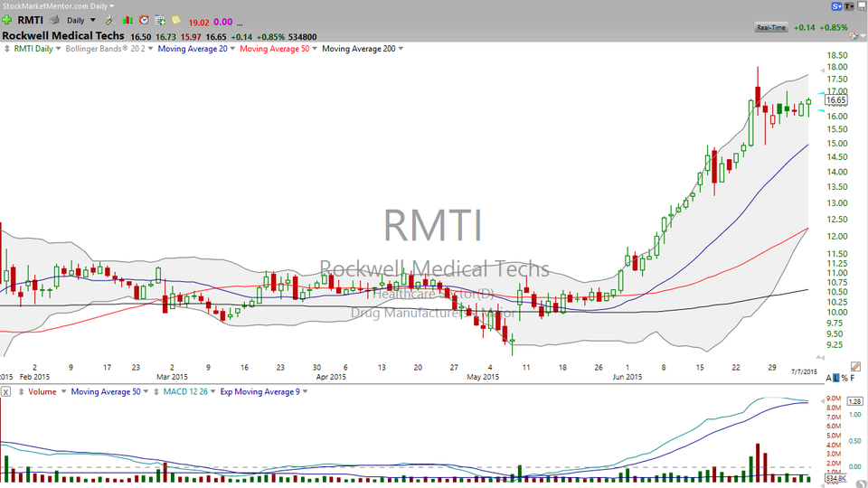Open the white dropdown arrow beside palette icon
868x488 pixels.
[x=863, y=36]
